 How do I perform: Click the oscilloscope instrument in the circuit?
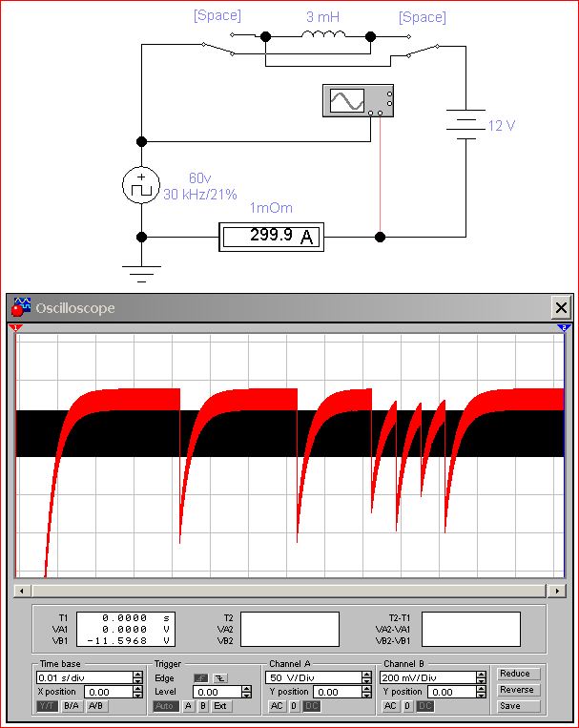tap(359, 101)
